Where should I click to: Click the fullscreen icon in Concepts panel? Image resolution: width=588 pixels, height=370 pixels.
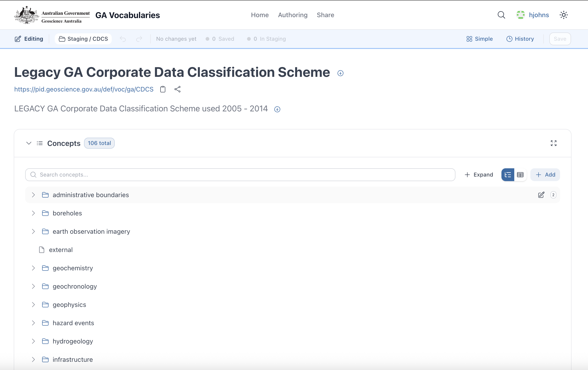(x=553, y=143)
